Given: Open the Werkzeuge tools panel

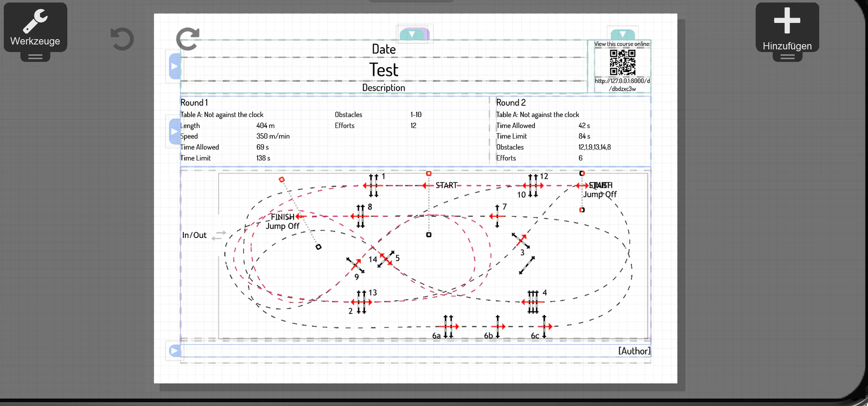Looking at the screenshot, I should 35,27.
